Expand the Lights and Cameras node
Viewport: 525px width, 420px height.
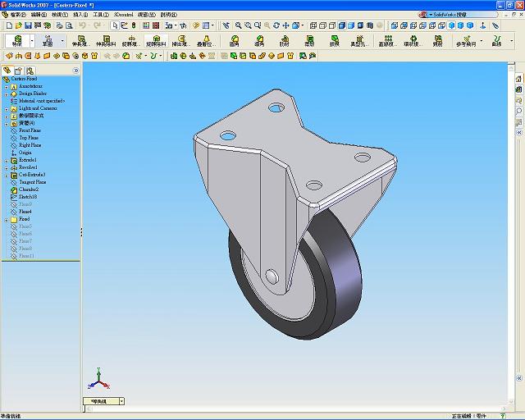click(7, 109)
